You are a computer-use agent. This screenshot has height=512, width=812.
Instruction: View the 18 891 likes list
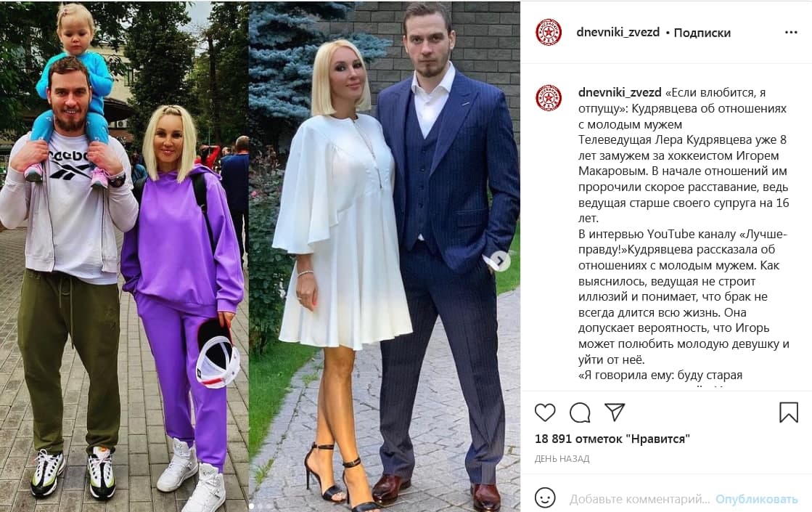[612, 439]
